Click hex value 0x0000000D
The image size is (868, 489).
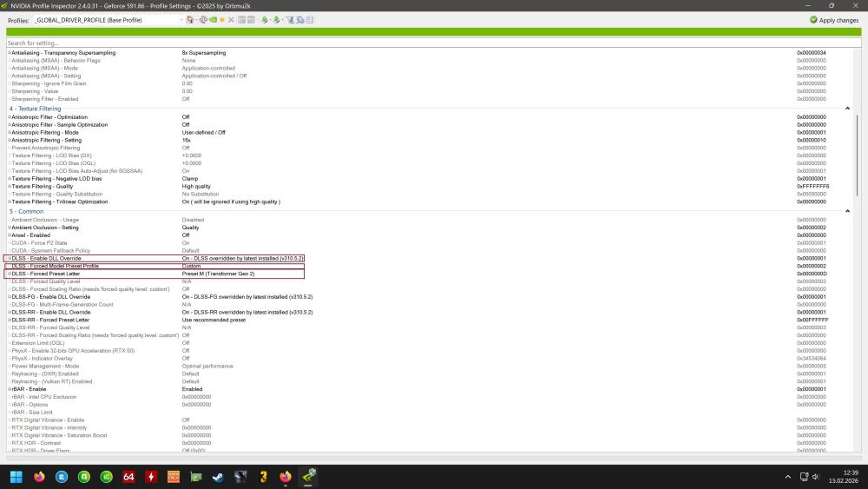click(x=812, y=274)
